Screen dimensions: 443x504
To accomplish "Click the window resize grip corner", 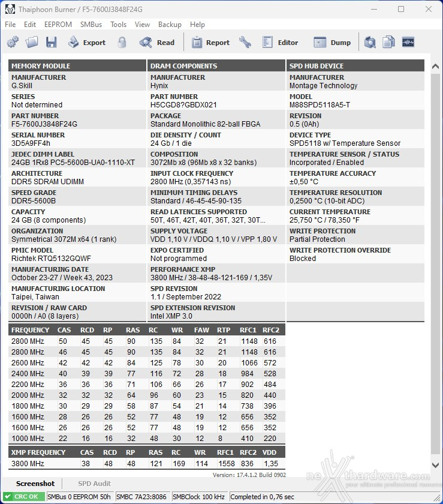I will coord(437,498).
